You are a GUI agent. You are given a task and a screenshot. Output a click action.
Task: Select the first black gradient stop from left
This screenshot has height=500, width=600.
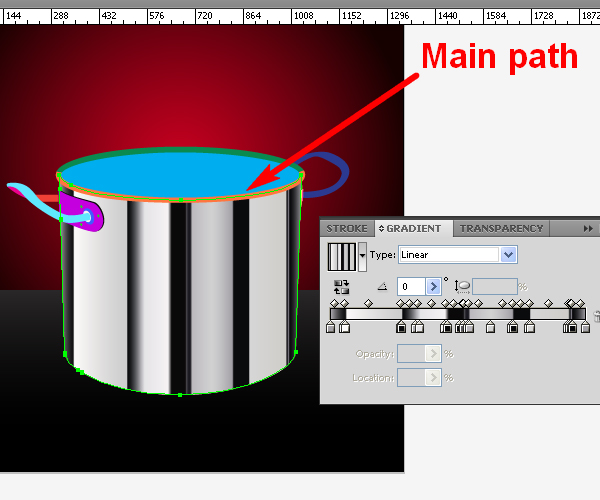click(x=401, y=327)
